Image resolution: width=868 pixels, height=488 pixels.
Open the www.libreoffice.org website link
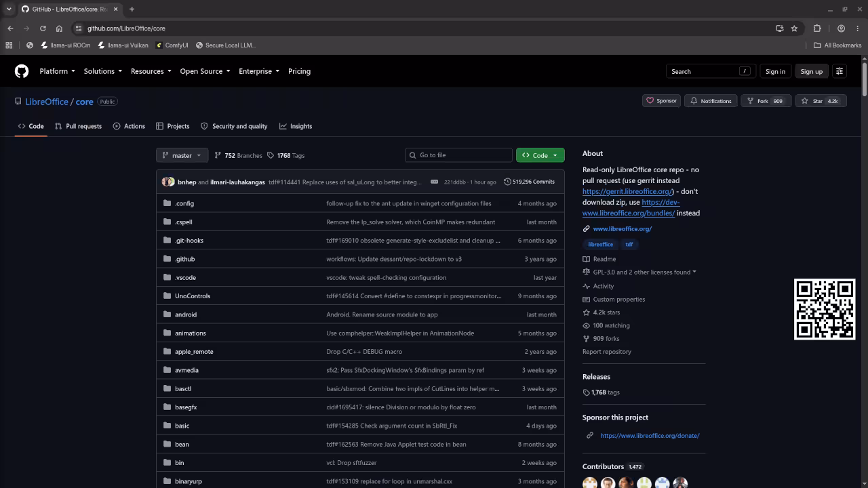622,228
